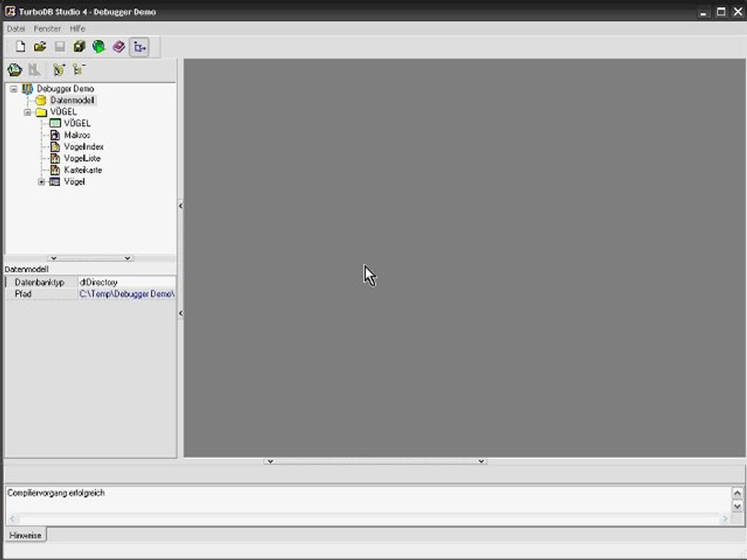Select the VÖGEL table label
The image size is (747, 560).
(77, 124)
